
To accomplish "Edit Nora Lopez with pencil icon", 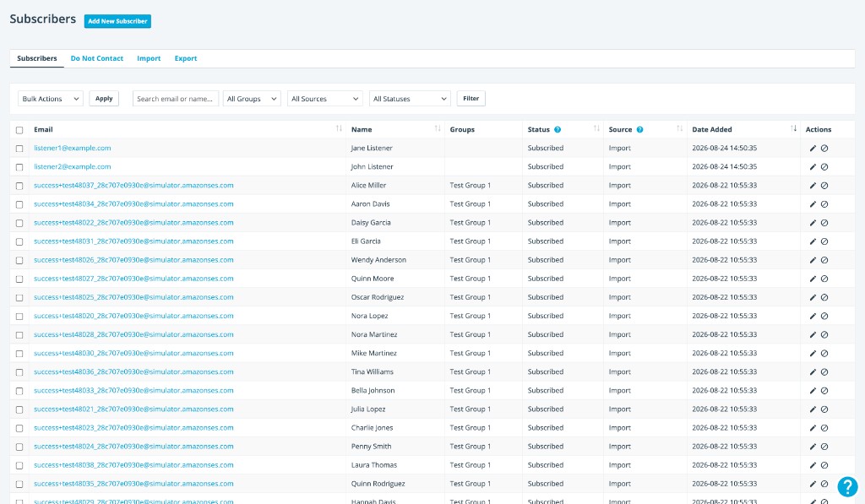I will (813, 317).
